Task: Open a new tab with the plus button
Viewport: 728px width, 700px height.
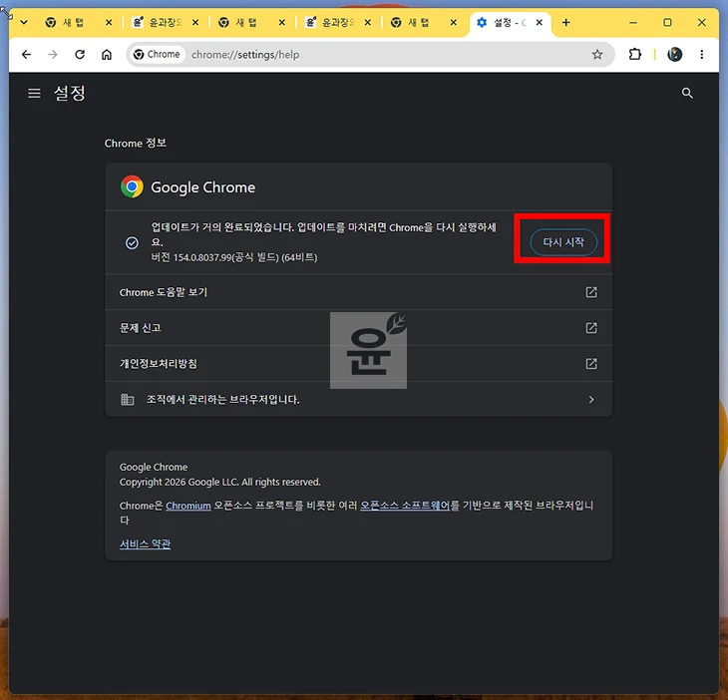Action: coord(565,22)
